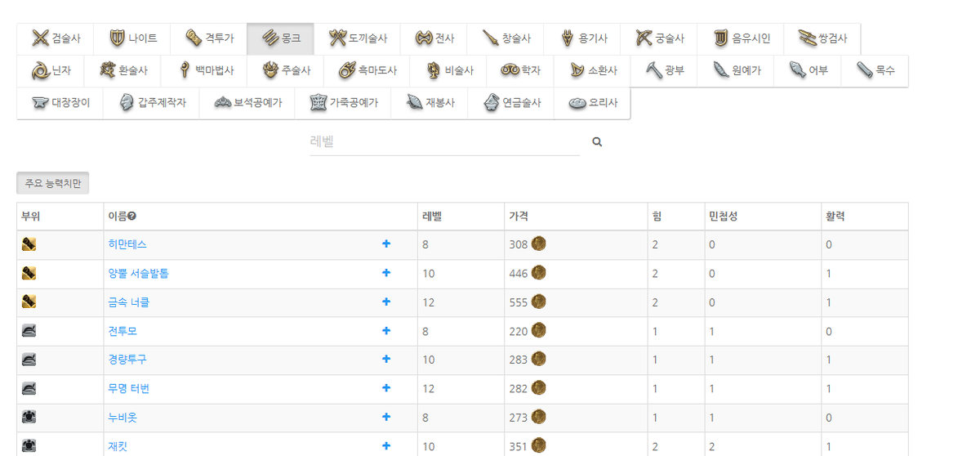Choose the 비술사 tab

coord(449,71)
